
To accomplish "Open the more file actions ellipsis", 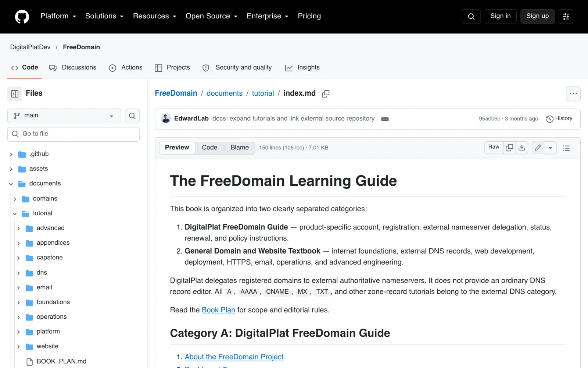I will click(x=573, y=94).
